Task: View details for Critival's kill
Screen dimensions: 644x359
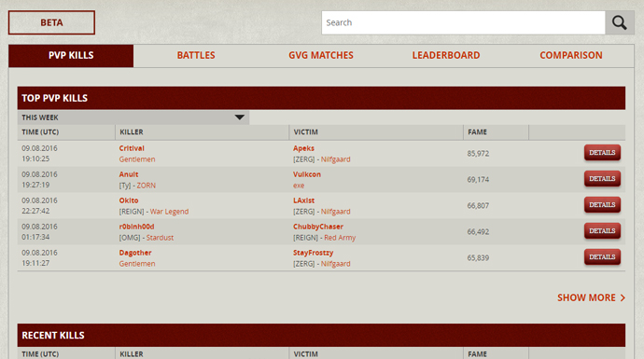Action: point(602,153)
